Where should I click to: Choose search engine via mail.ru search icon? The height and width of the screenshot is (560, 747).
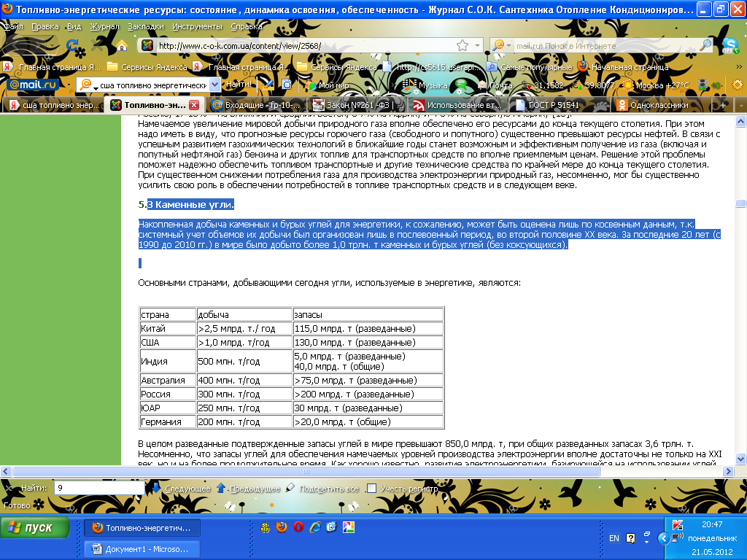501,46
